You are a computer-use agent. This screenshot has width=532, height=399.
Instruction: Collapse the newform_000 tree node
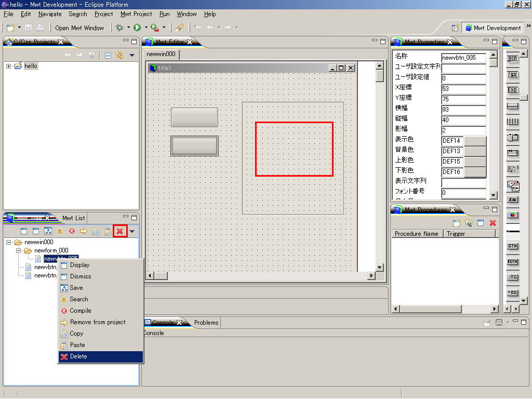[19, 251]
